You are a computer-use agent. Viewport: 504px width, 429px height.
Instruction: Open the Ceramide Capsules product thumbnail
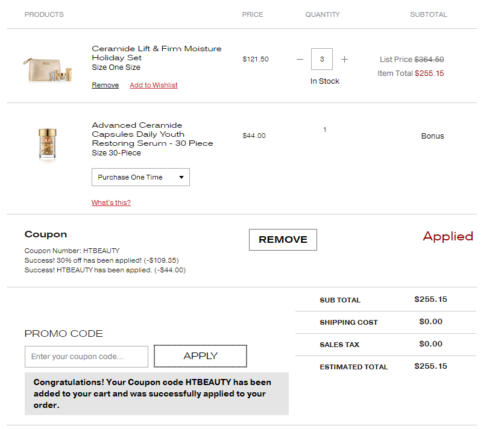point(47,145)
